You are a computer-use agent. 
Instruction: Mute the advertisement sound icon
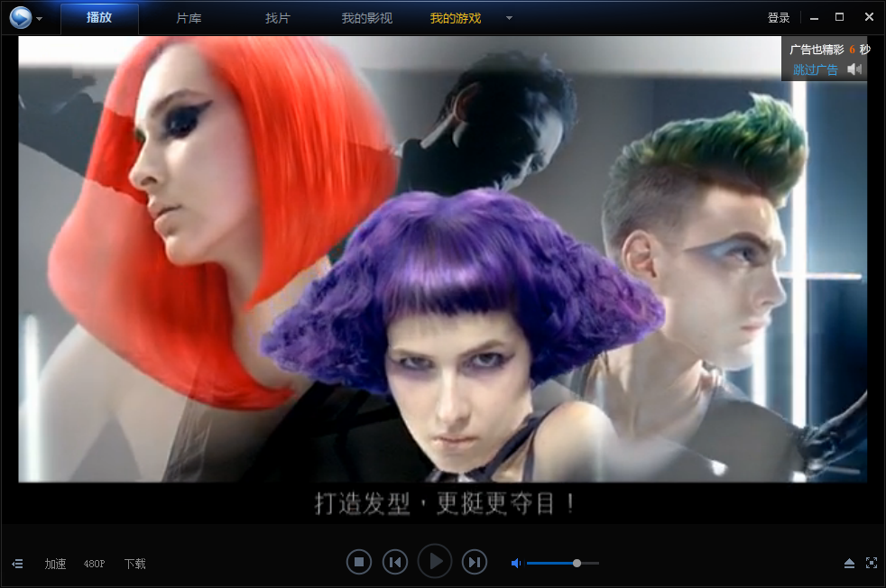point(854,69)
